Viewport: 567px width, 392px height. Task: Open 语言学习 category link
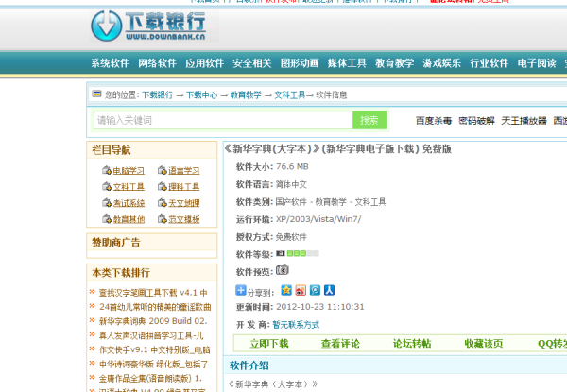click(x=184, y=171)
